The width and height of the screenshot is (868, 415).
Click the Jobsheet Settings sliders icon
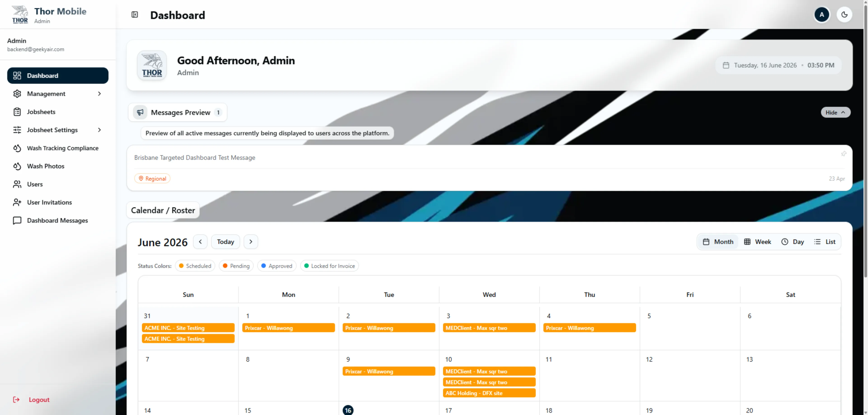(x=17, y=130)
